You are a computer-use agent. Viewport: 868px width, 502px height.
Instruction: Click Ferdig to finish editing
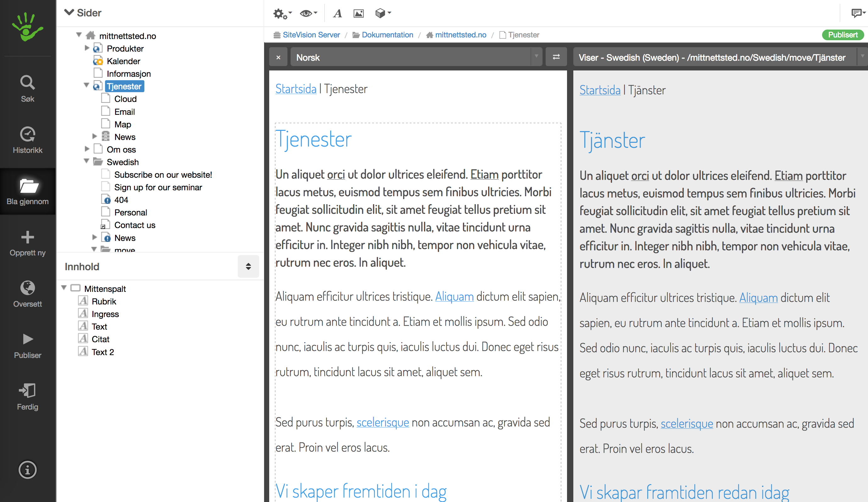pos(28,397)
